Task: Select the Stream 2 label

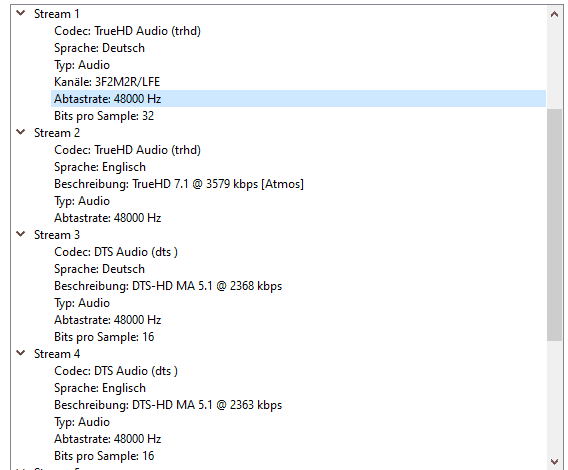Action: (57, 133)
